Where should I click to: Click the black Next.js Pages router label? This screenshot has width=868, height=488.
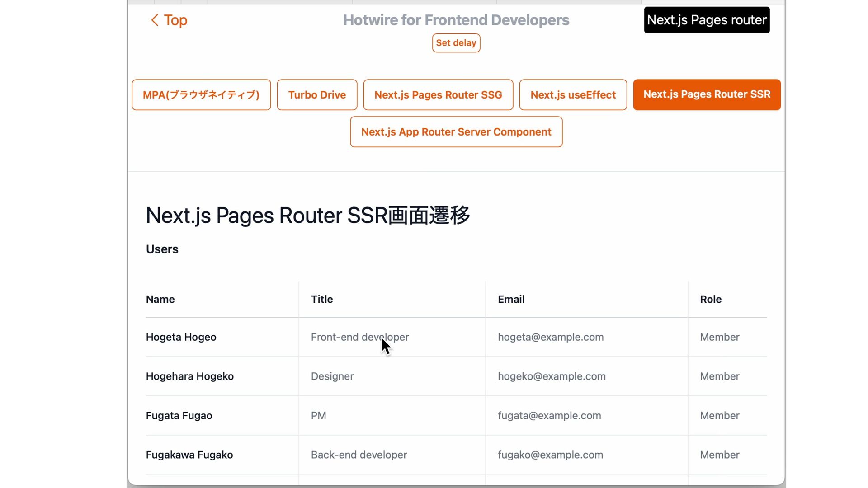[707, 20]
